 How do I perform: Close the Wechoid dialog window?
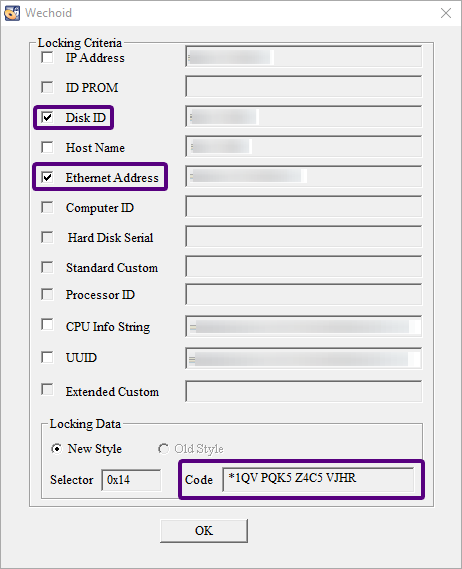click(446, 13)
